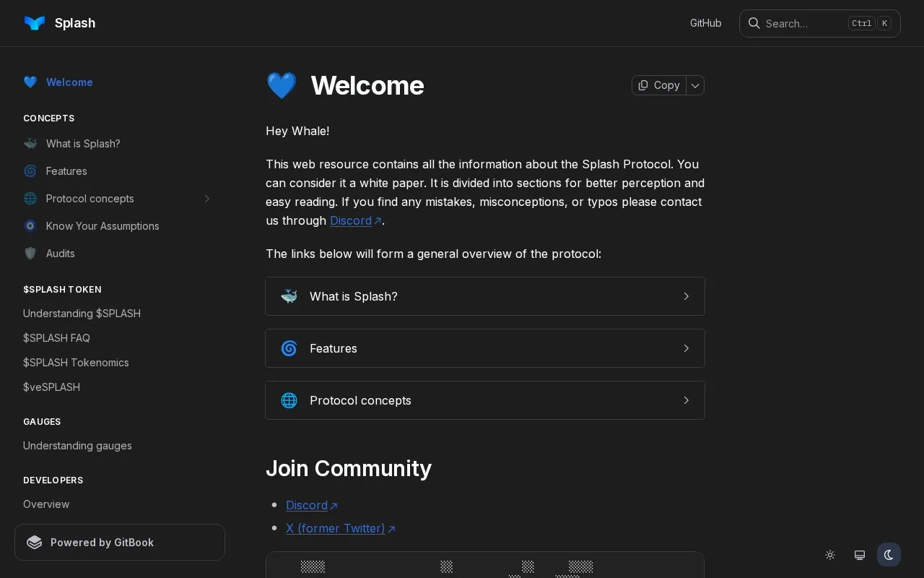Click the globe icon beside sidebar Protocol concepts
924x578 pixels.
click(30, 199)
